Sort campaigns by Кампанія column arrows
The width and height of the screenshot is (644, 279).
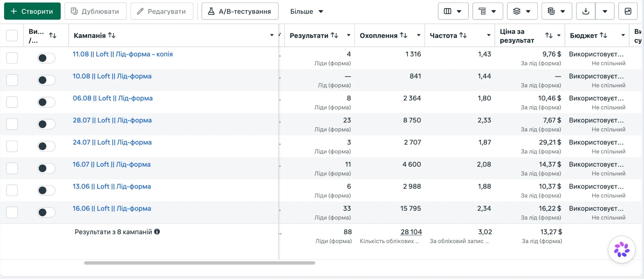112,35
